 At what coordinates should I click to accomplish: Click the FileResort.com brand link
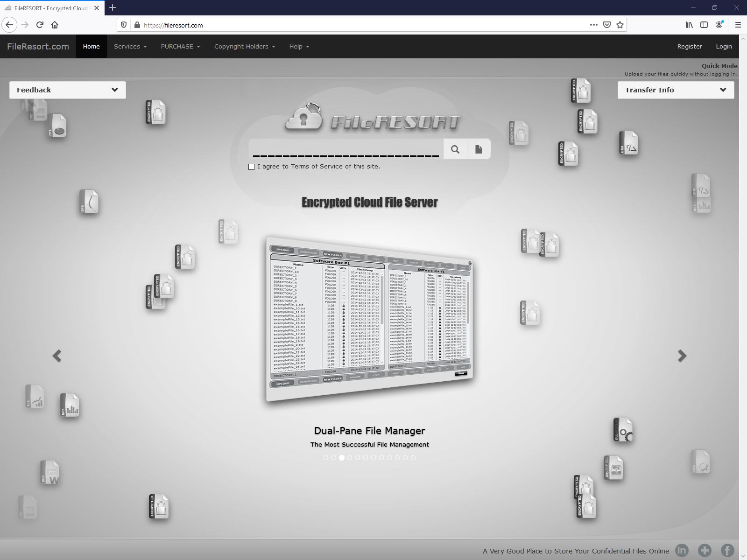38,46
